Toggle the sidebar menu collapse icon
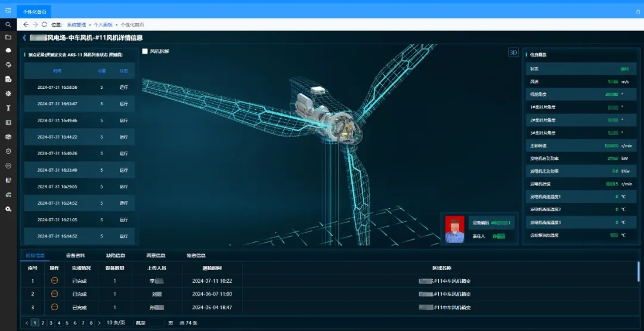The width and height of the screenshot is (644, 331). click(8, 10)
